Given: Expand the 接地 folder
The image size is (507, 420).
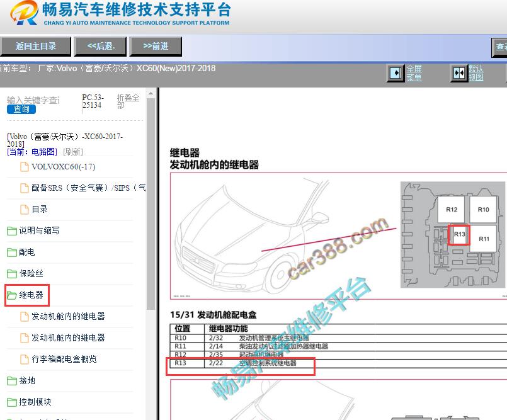Looking at the screenshot, I should (x=27, y=380).
